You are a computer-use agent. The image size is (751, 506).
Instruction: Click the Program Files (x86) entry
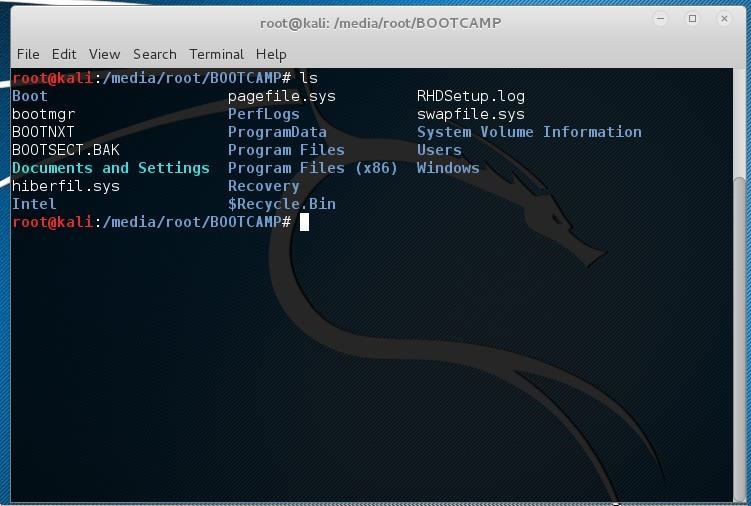click(313, 168)
